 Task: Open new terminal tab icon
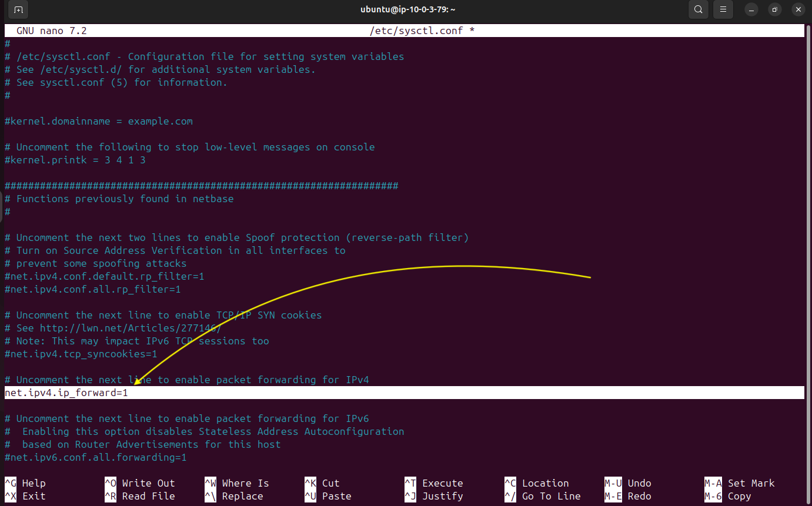pyautogui.click(x=18, y=9)
